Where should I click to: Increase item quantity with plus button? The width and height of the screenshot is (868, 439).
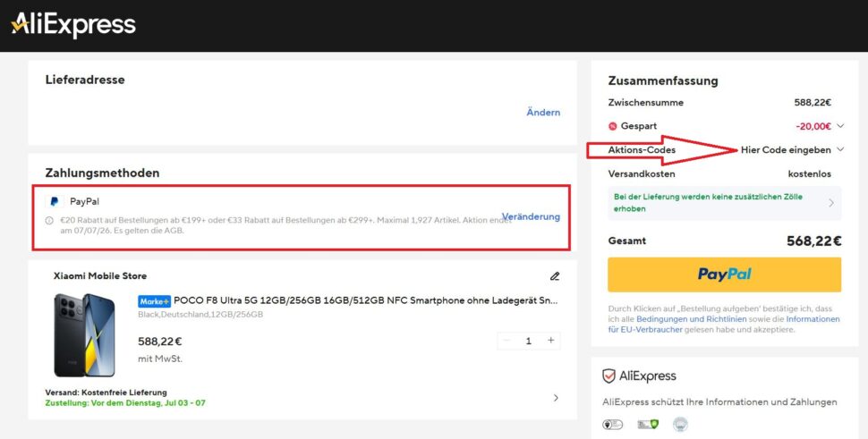[x=551, y=341]
